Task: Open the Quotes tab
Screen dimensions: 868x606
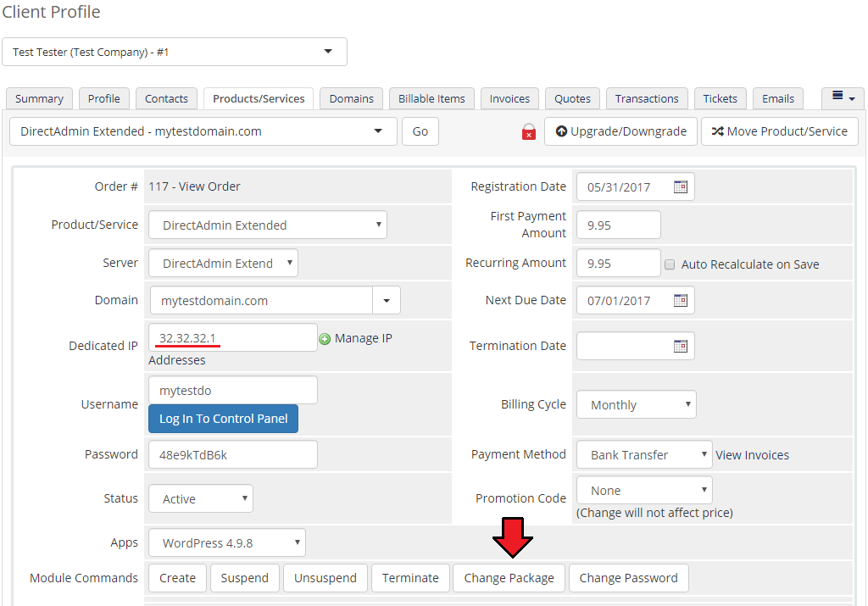Action: tap(572, 98)
